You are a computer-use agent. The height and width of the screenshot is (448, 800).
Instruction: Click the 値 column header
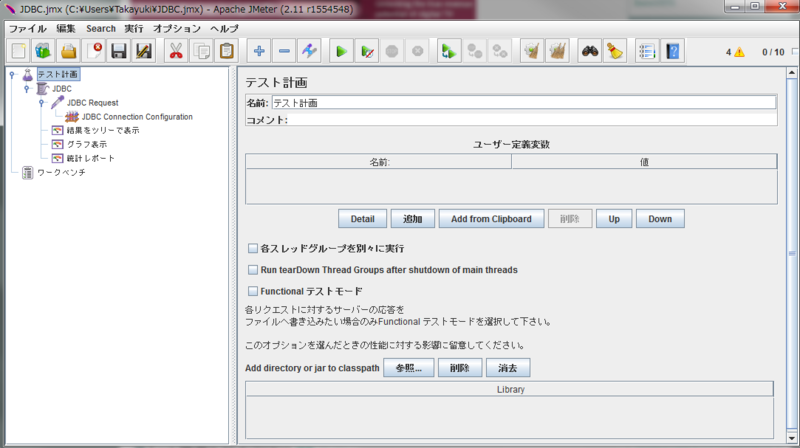point(644,162)
